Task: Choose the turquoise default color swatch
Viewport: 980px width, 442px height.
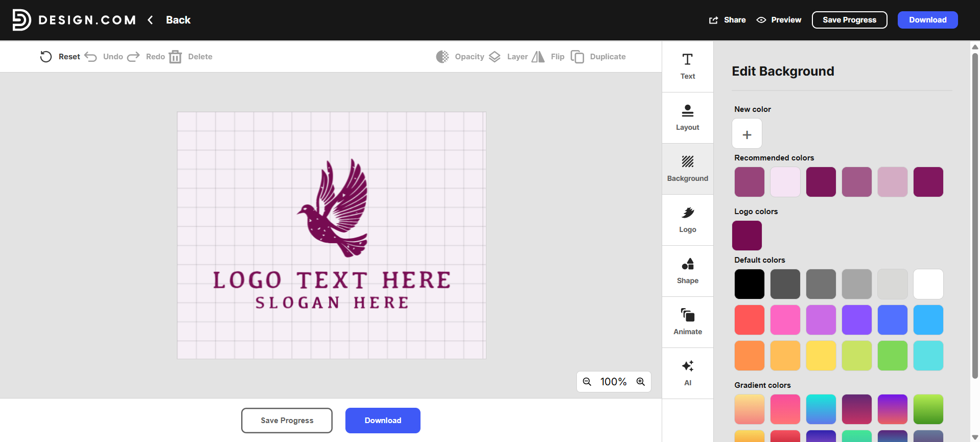Action: [928, 356]
